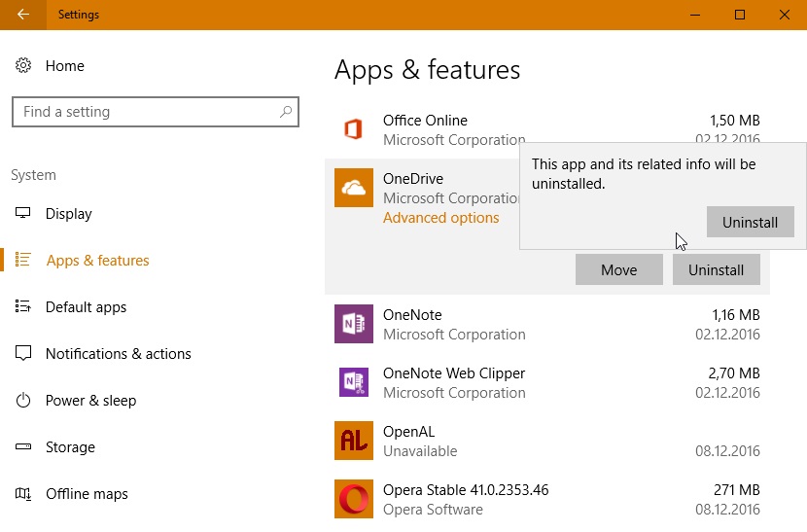Open Power & sleep settings
The height and width of the screenshot is (532, 807).
click(90, 401)
